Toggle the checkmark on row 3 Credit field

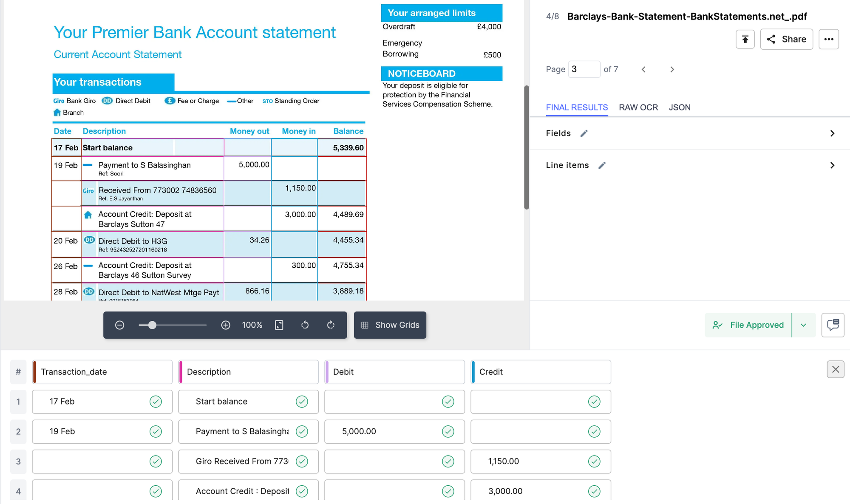[x=594, y=461]
